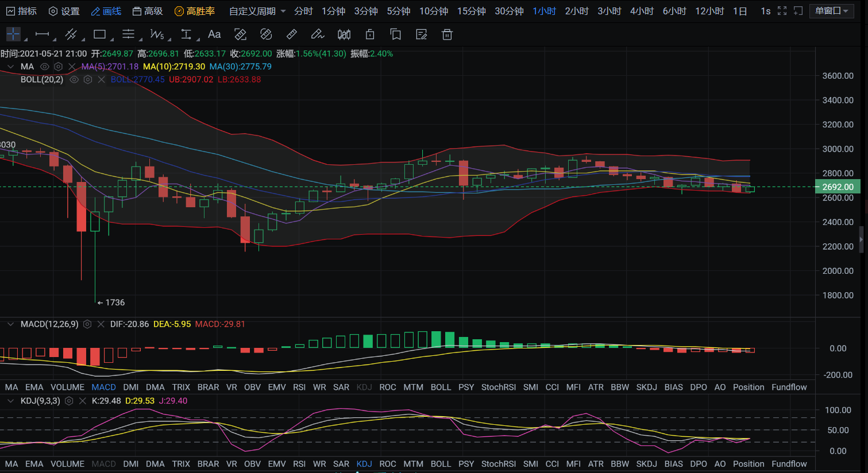Click the 高胜率 high win-rate button

point(195,11)
